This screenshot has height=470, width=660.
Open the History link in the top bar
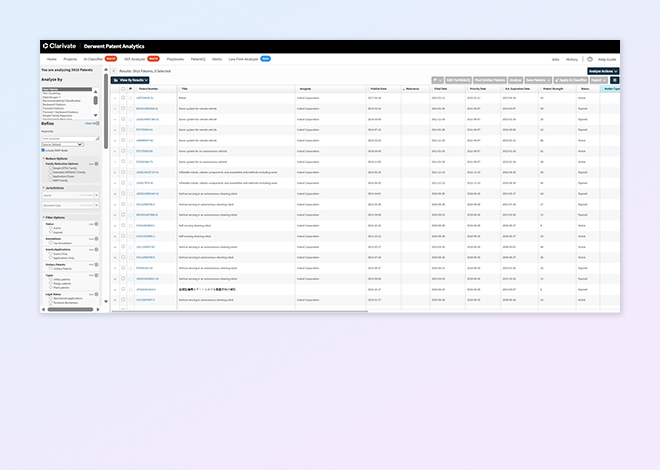pos(572,59)
